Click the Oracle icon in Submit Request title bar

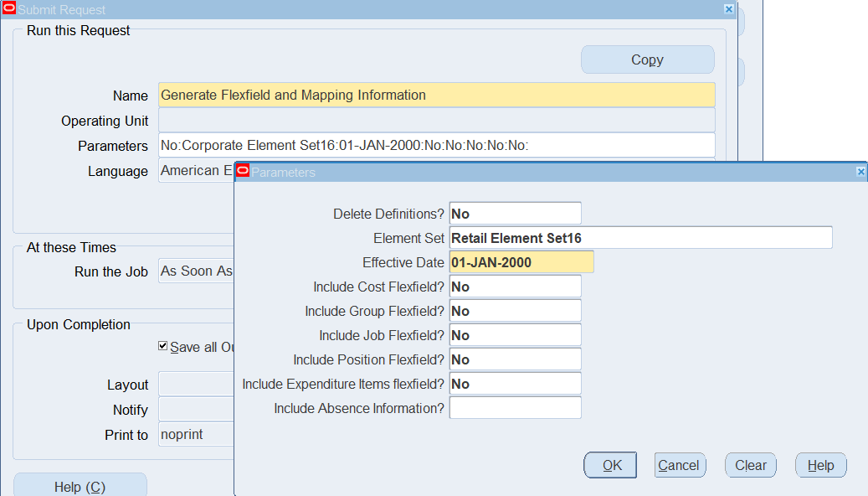click(x=9, y=9)
